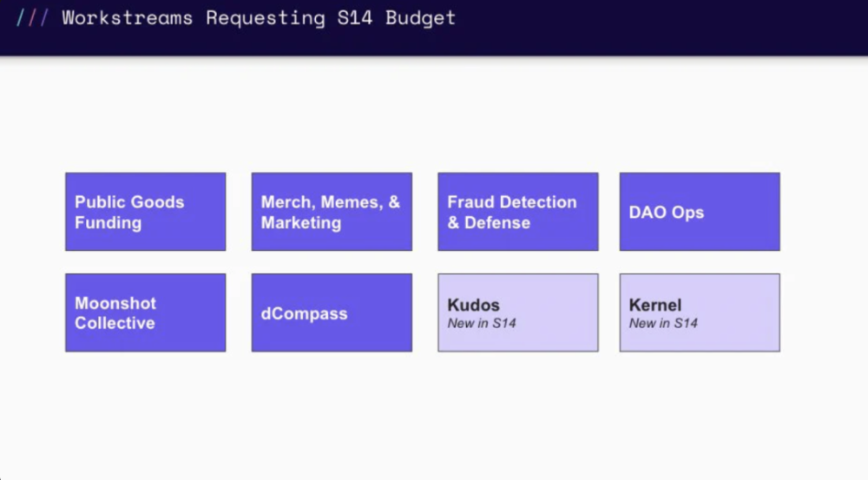Select the Kudos New in S14 box
The image size is (868, 480).
[518, 312]
